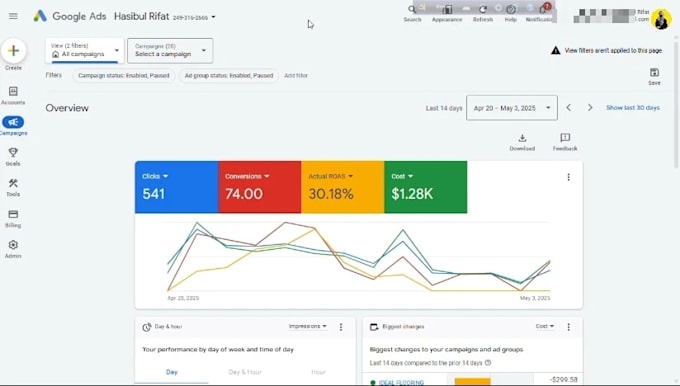Viewport: 680px width, 386px height.
Task: Open the IDEAL FLOORING campaign link
Action: click(401, 382)
